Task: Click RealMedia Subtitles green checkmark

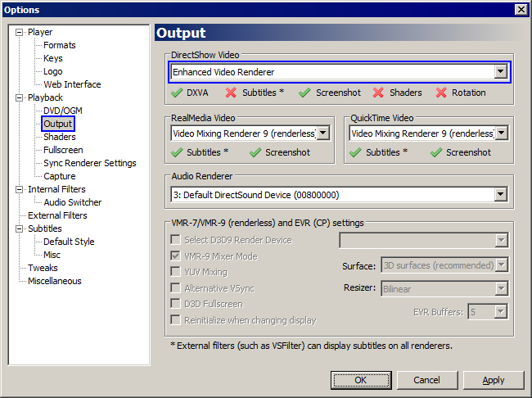Action: click(x=177, y=152)
